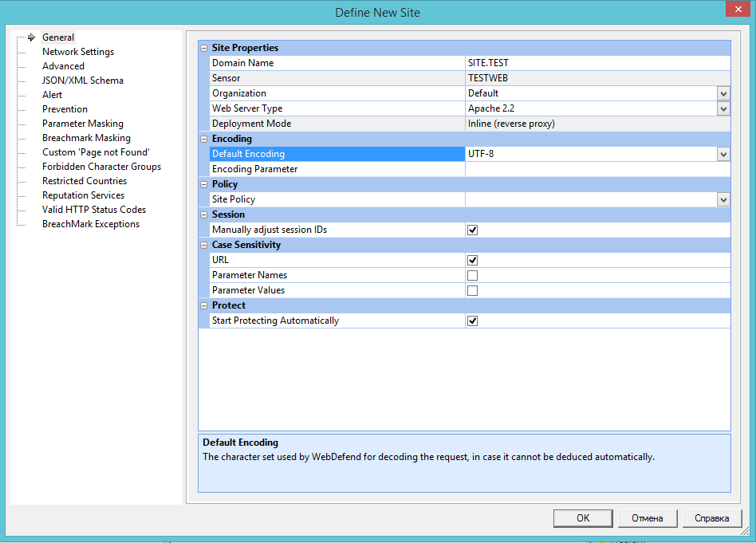Collapse the Encoding section
756x543 pixels.
point(204,140)
